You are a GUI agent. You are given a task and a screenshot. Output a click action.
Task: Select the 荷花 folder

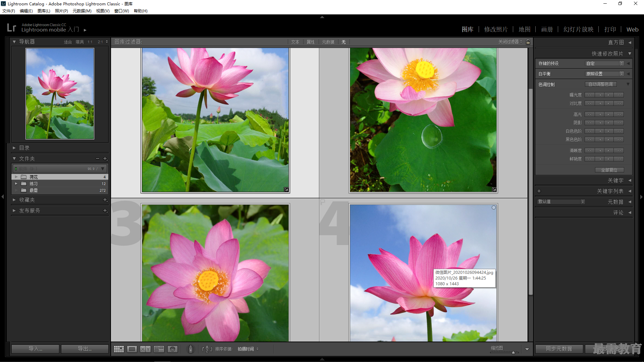[x=60, y=177]
